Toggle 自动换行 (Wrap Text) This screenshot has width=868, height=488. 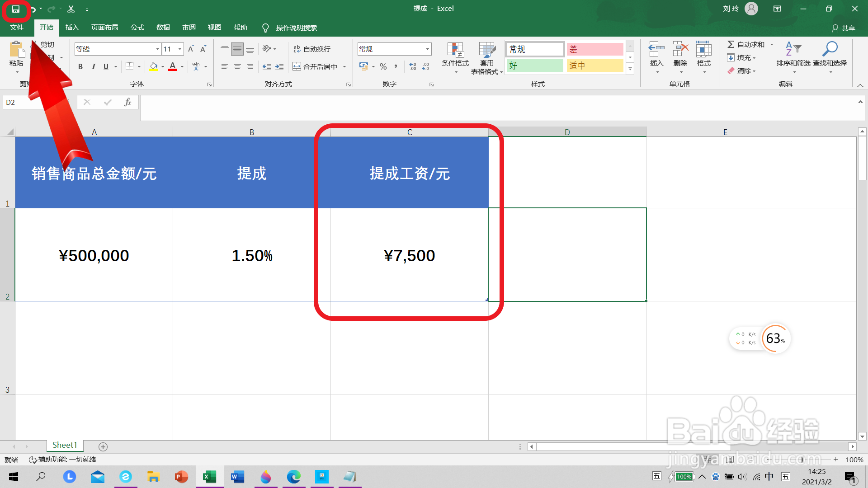click(313, 48)
